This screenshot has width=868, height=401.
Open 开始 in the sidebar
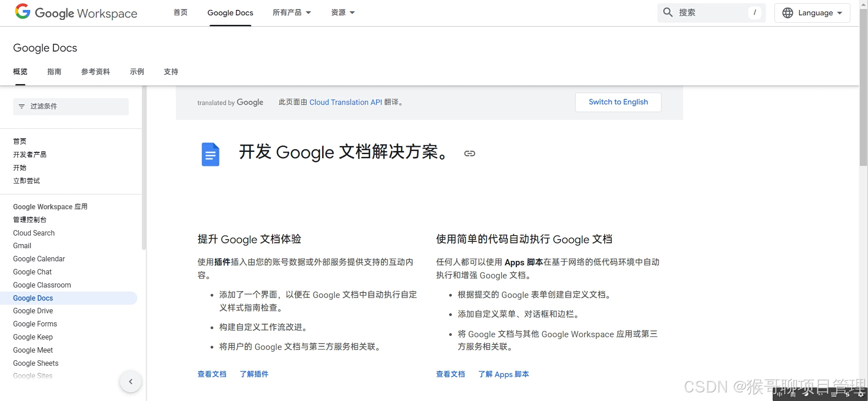[x=20, y=168]
